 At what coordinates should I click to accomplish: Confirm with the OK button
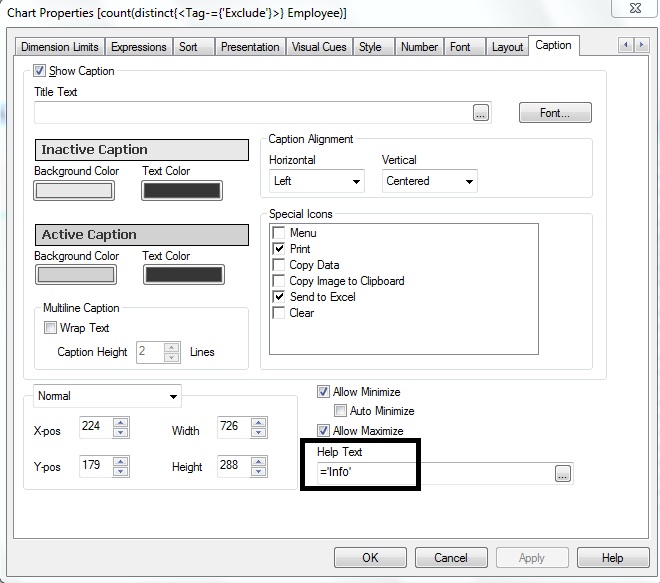(x=370, y=558)
